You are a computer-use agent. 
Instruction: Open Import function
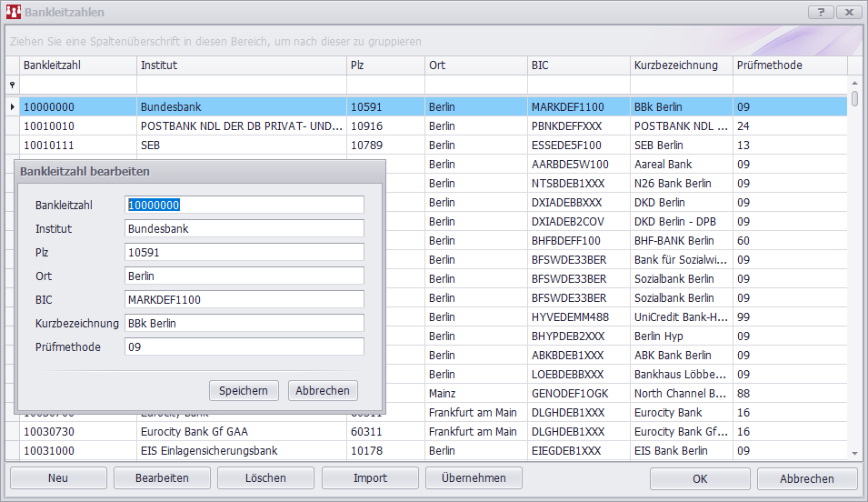[x=370, y=477]
